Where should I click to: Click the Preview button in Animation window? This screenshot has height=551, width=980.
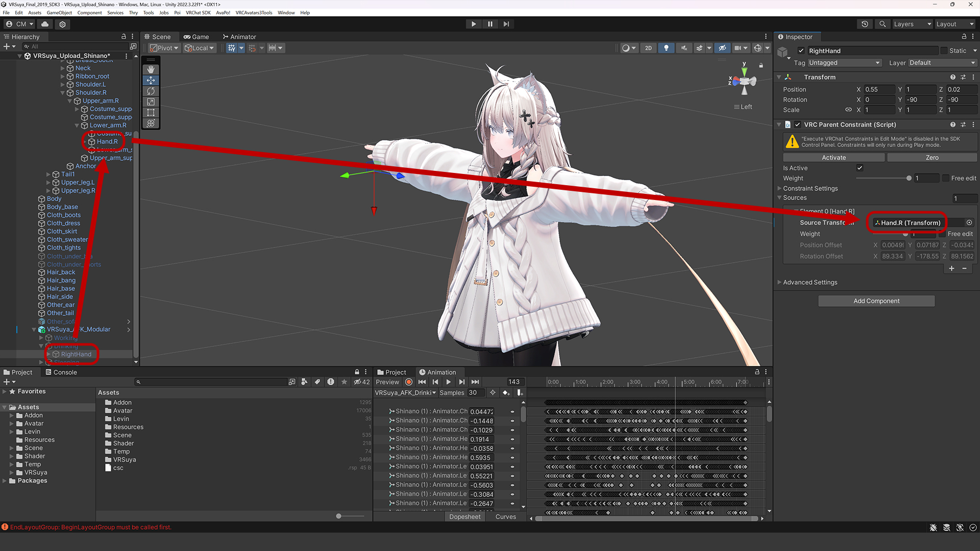[387, 382]
